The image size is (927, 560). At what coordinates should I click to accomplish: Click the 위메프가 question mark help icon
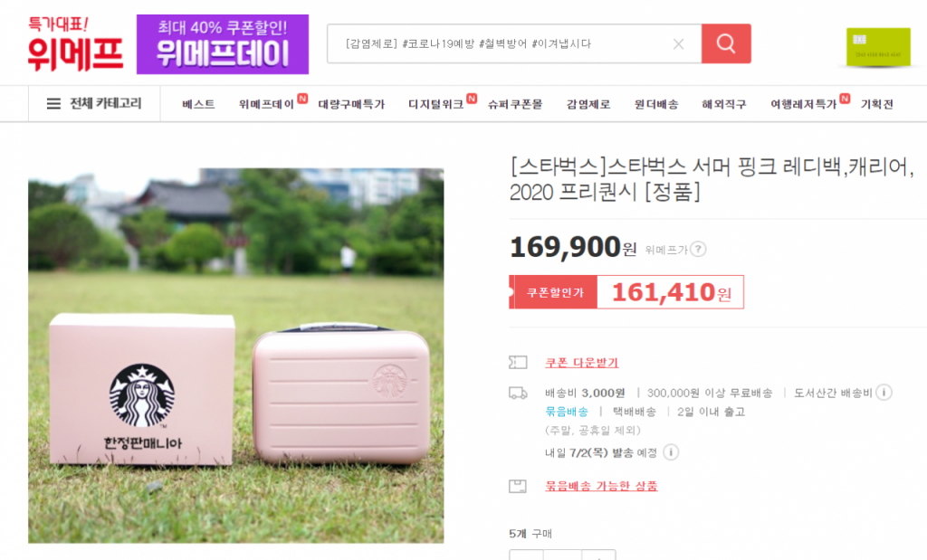(698, 250)
